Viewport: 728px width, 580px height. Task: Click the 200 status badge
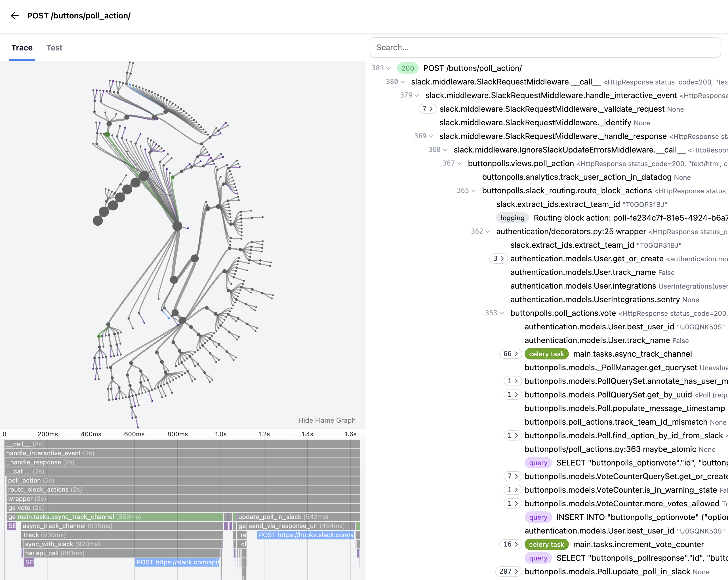pos(407,68)
